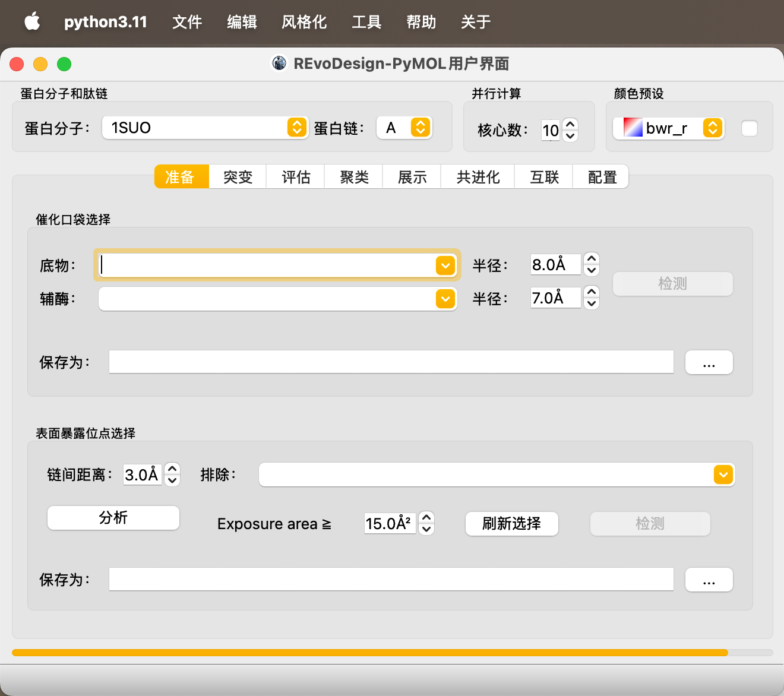Switch to the 评估 tab
The height and width of the screenshot is (696, 784).
(x=296, y=177)
